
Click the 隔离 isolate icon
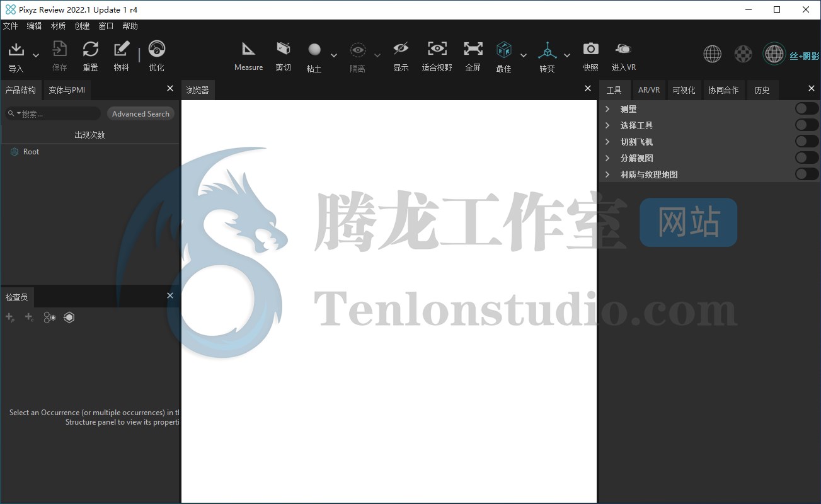tap(358, 50)
